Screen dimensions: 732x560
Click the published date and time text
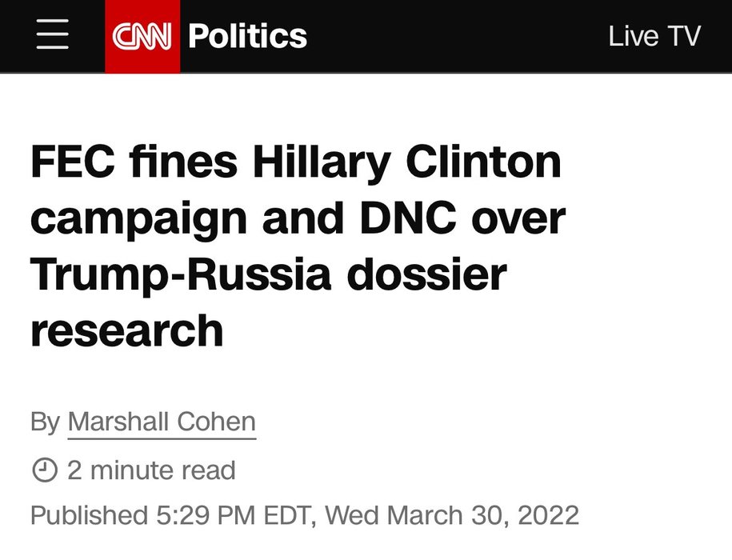304,514
